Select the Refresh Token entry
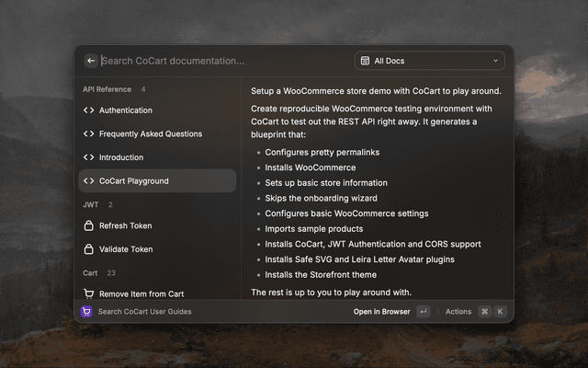This screenshot has height=368, width=588. click(157, 225)
